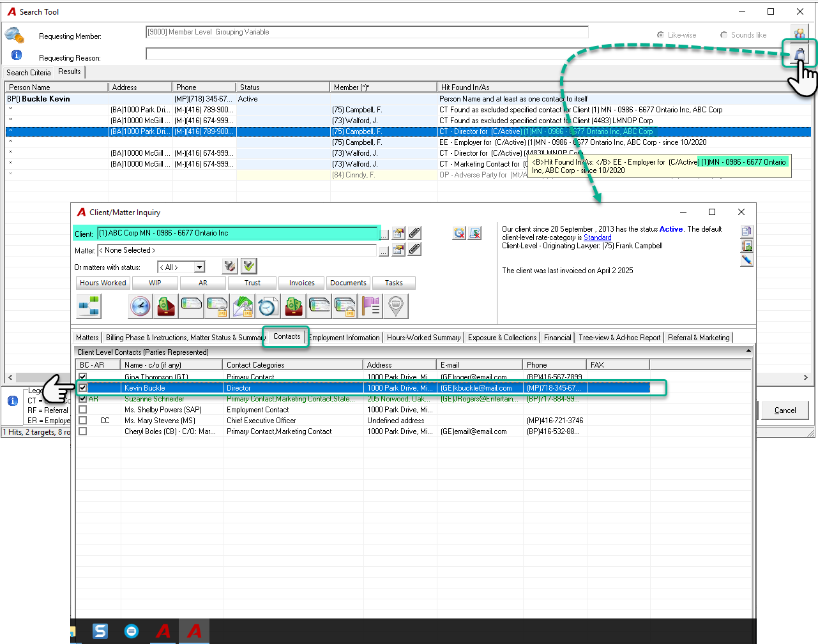This screenshot has height=644, width=818.
Task: Switch to the Contacts tab
Action: coord(287,336)
